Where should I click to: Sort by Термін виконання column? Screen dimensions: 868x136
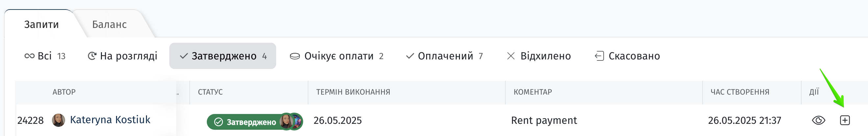click(x=353, y=92)
